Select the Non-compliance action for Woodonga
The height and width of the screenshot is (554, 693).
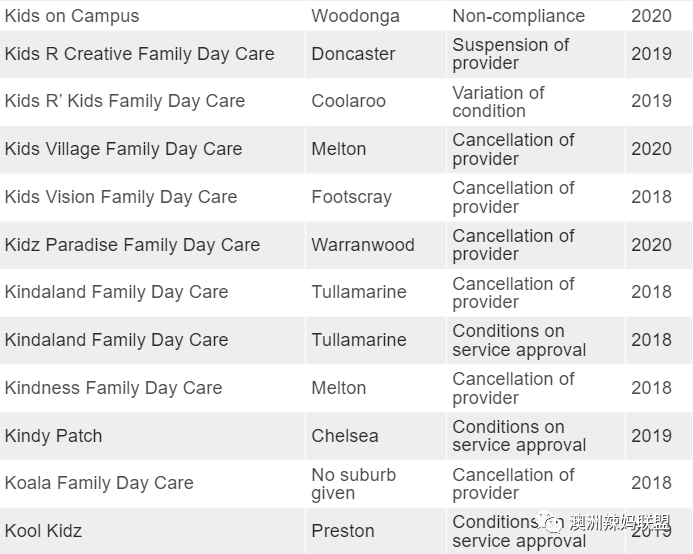coord(518,16)
